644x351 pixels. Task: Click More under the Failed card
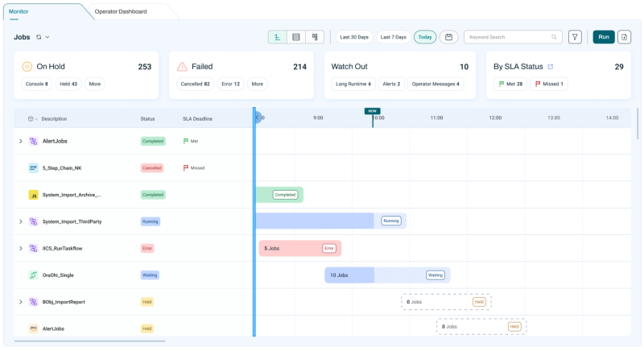(257, 84)
